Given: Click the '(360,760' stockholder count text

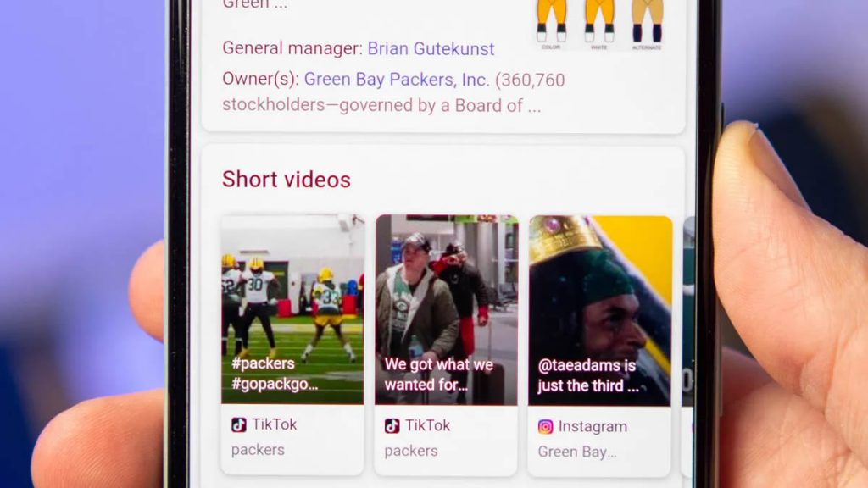Looking at the screenshot, I should (x=530, y=80).
